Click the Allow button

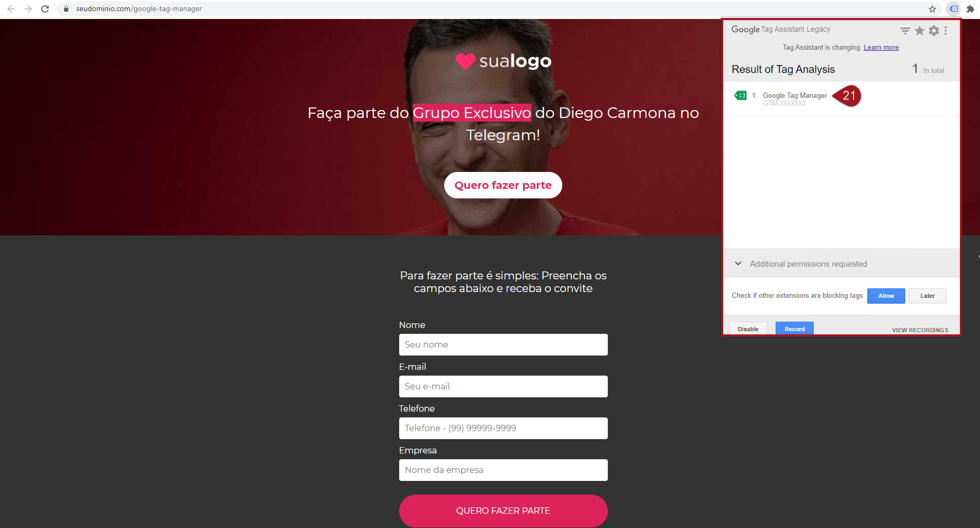pyautogui.click(x=886, y=296)
